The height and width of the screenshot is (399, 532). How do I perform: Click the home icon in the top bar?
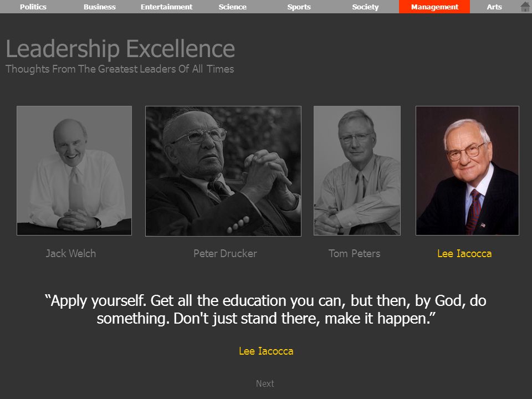(x=525, y=7)
